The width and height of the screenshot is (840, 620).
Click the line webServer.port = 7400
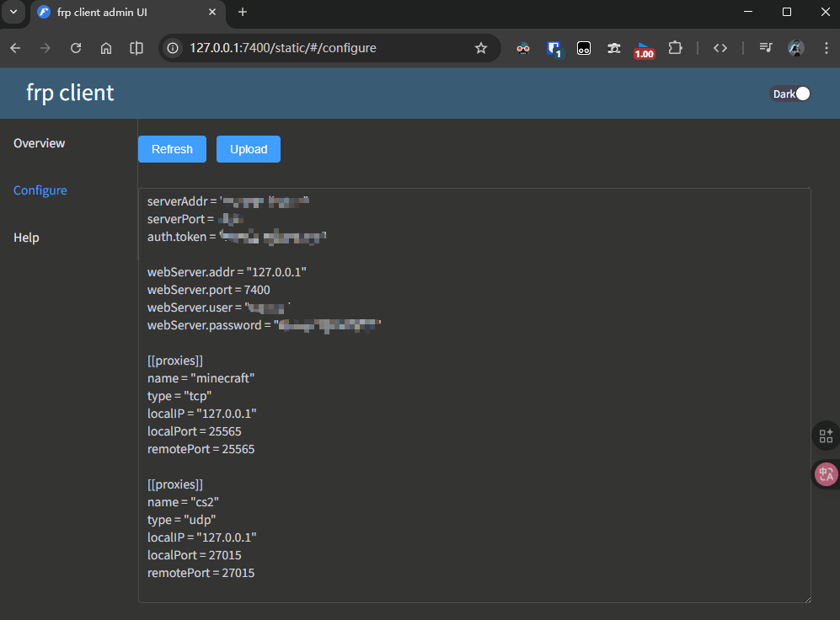point(209,290)
